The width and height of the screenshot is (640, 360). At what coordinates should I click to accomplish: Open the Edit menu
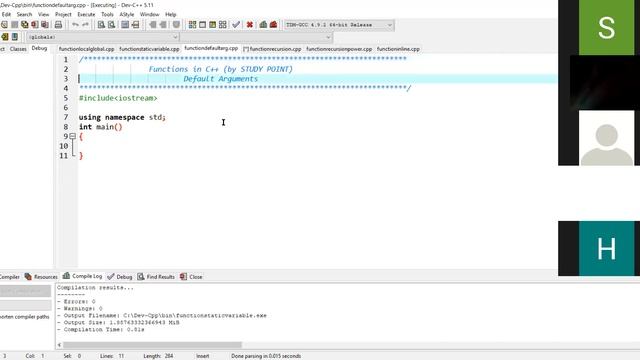click(6, 14)
